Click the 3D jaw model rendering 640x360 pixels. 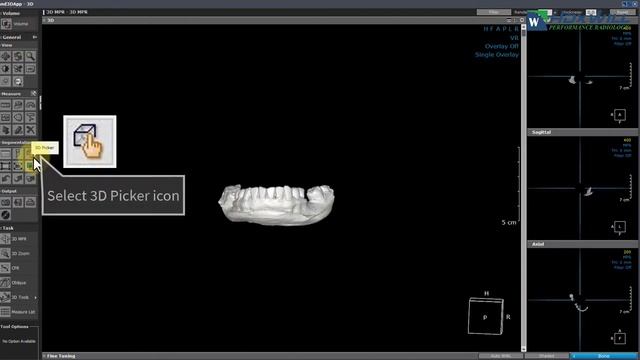(x=277, y=205)
